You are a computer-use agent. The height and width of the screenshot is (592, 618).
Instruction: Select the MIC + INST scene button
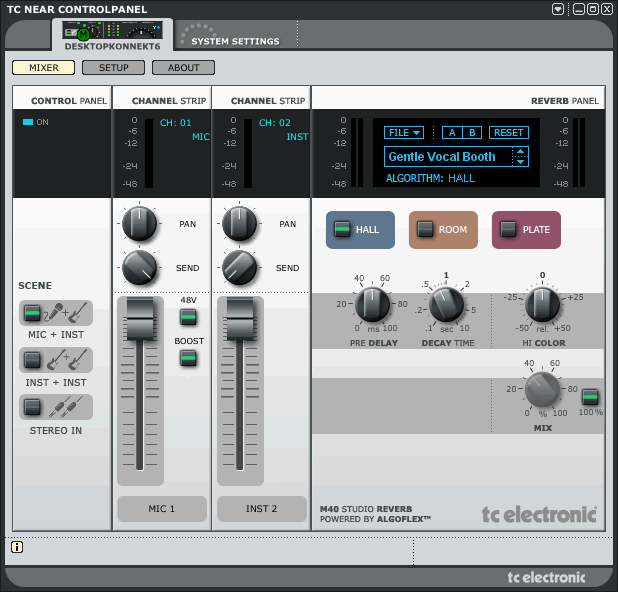click(32, 313)
